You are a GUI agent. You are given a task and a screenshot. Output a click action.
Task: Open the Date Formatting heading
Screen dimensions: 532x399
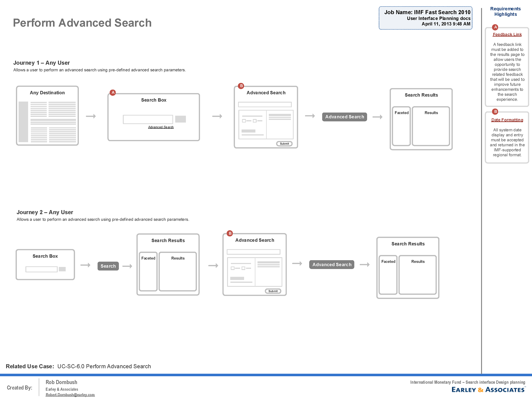(507, 120)
